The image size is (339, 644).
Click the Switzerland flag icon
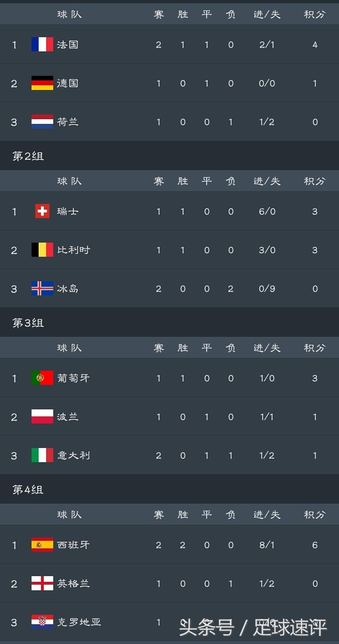coord(42,212)
